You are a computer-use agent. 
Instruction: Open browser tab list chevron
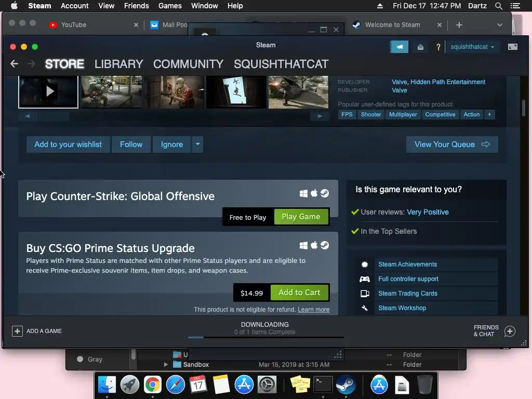pos(499,25)
